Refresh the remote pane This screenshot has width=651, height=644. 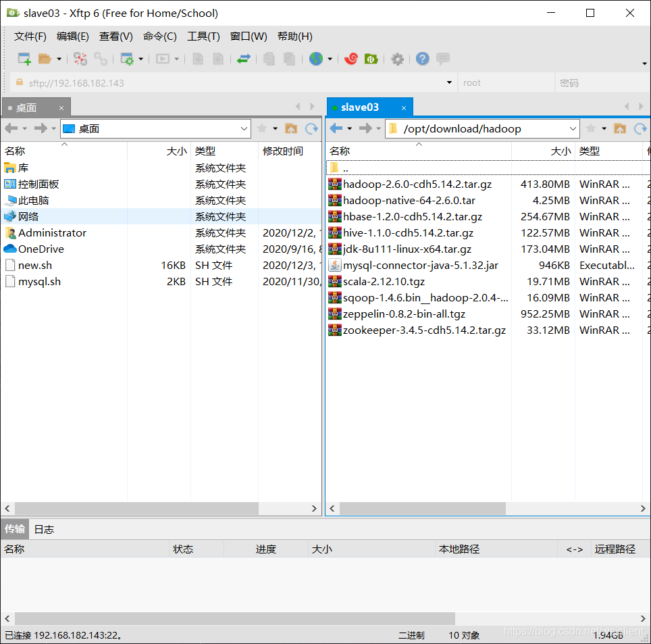[640, 129]
